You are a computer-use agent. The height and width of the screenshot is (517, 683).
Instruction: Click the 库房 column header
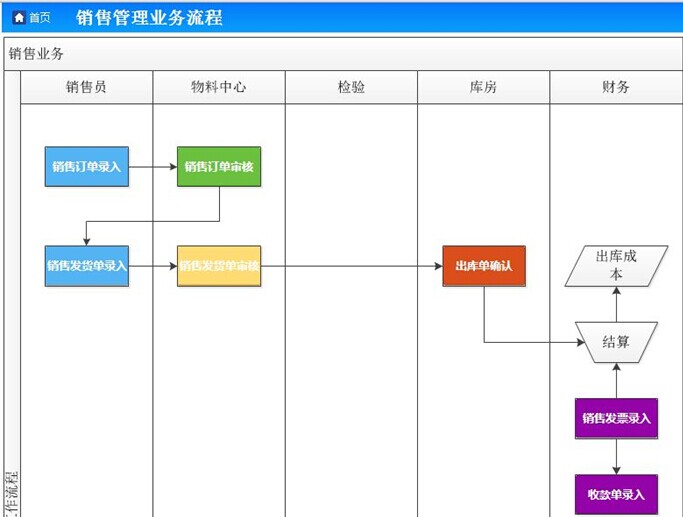[x=483, y=87]
